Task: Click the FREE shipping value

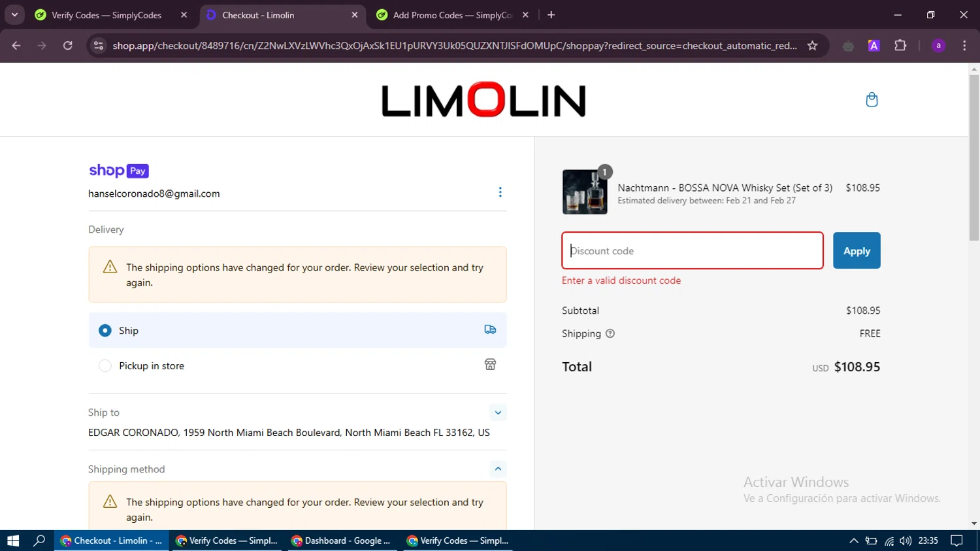Action: pyautogui.click(x=870, y=333)
